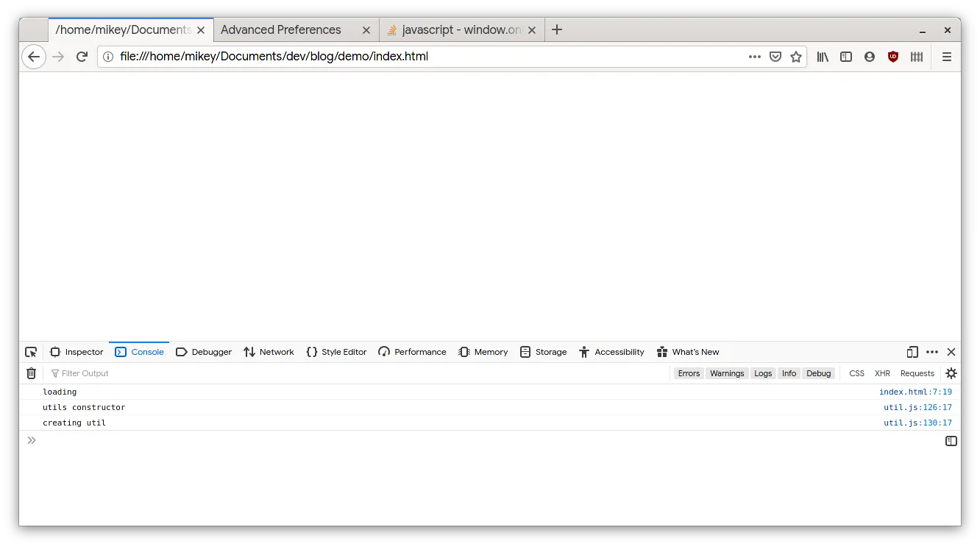Close the Advanced Preferences tab

pyautogui.click(x=366, y=30)
